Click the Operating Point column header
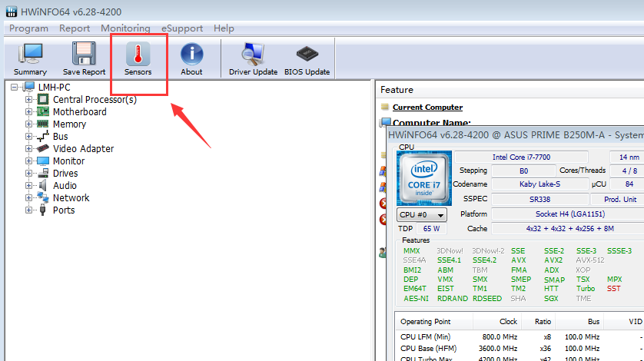644x361 pixels. click(434, 322)
